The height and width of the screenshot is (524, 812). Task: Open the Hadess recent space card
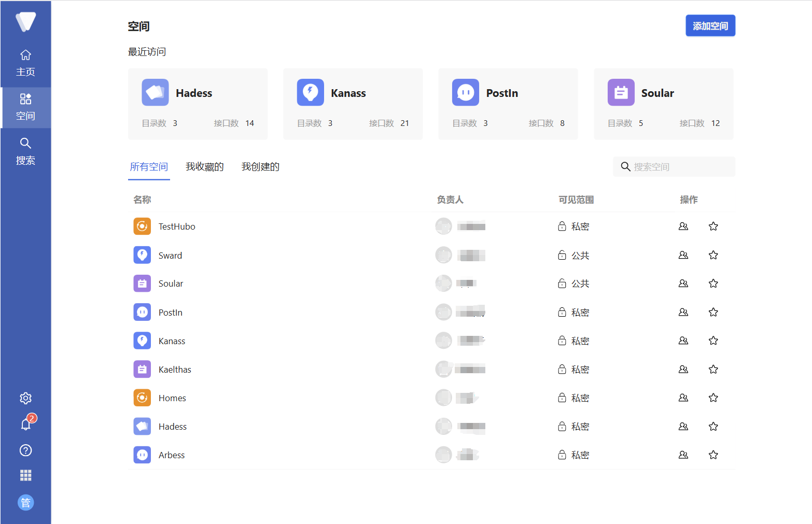[x=198, y=104]
